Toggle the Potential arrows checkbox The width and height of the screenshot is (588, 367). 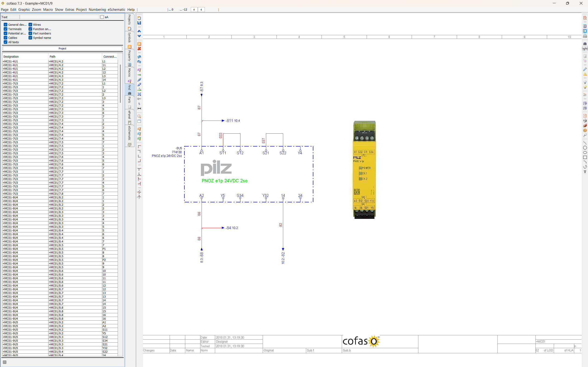tap(5, 33)
